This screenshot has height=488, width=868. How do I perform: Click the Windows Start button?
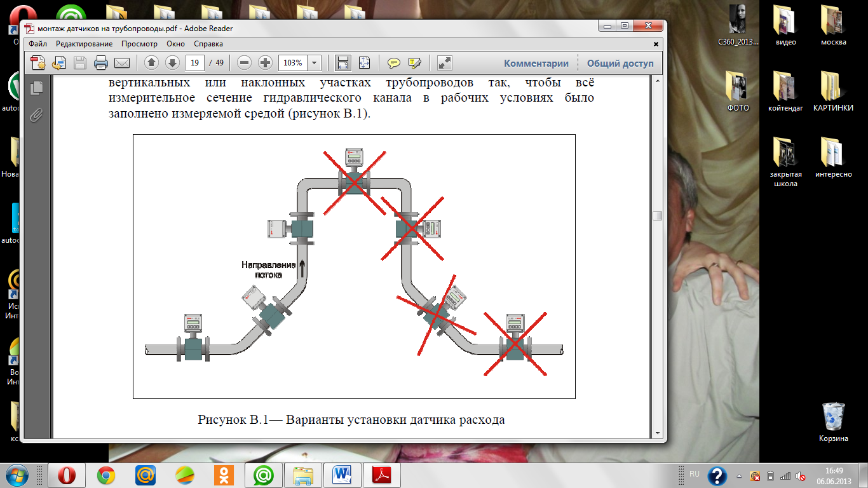[x=17, y=475]
